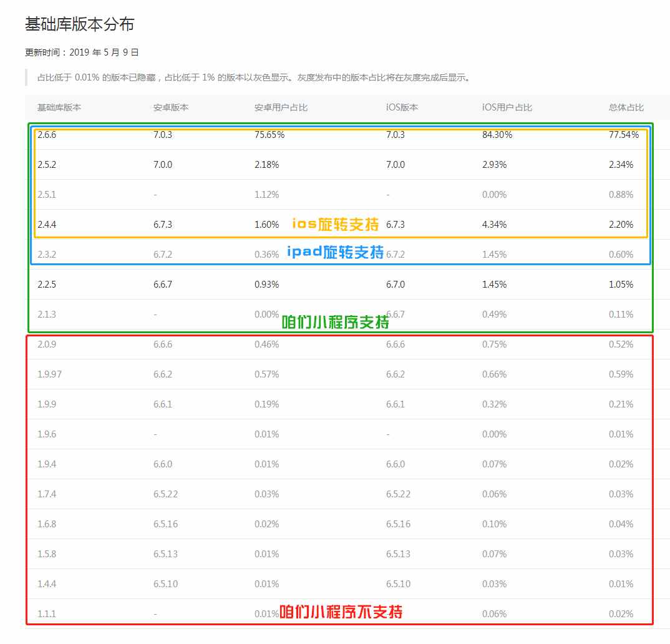Click iOS share 0.75% cell
Image resolution: width=670 pixels, height=644 pixels.
click(x=494, y=344)
